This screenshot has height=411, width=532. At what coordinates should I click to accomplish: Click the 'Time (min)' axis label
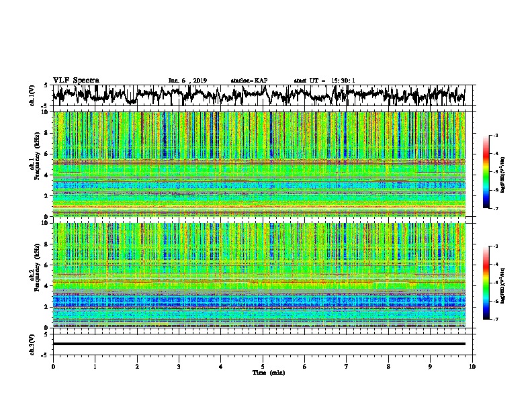coord(269,373)
